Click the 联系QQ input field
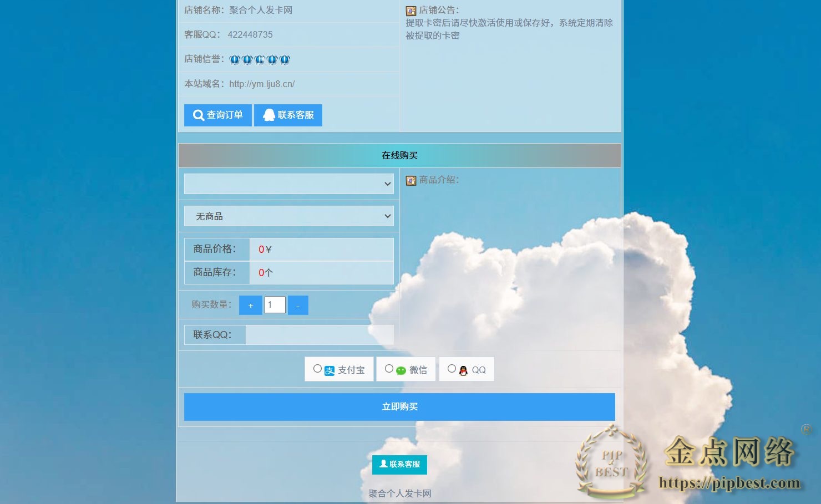The height and width of the screenshot is (504, 821). coord(320,334)
